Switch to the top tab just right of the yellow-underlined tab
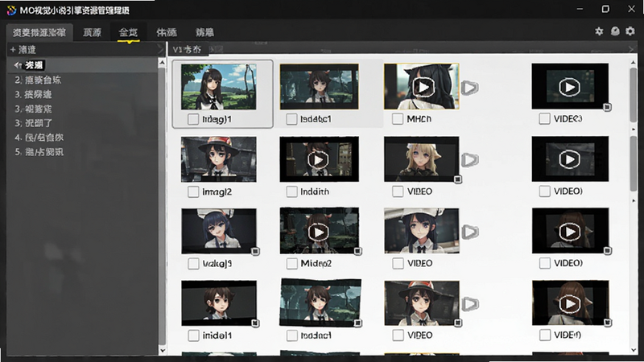 click(x=167, y=32)
